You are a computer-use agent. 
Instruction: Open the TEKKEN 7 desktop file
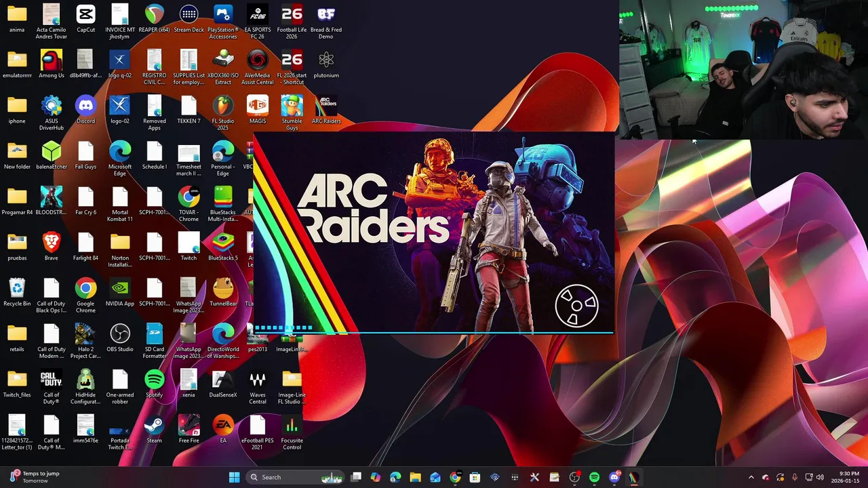[x=189, y=110]
